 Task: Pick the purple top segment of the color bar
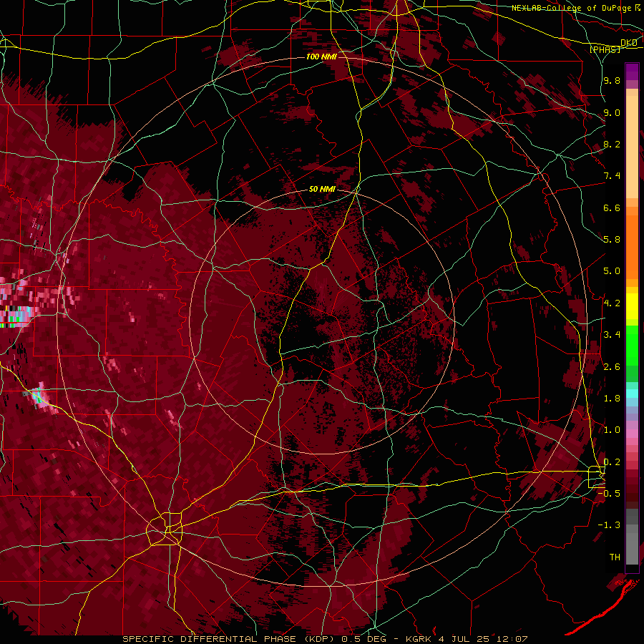click(632, 72)
